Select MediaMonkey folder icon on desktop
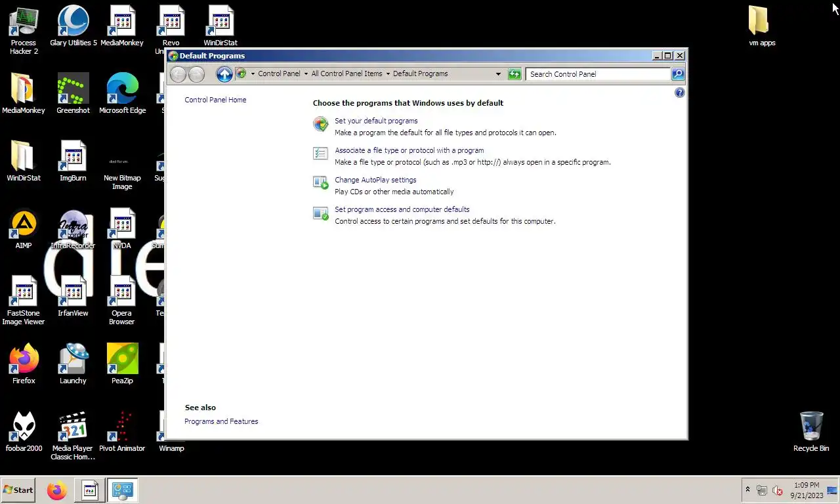This screenshot has height=504, width=840. click(24, 94)
